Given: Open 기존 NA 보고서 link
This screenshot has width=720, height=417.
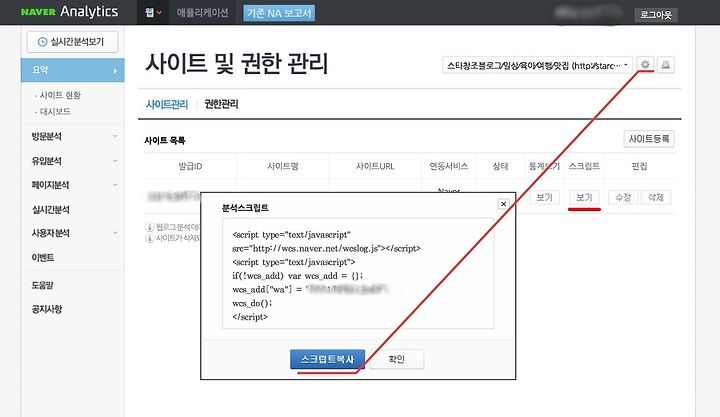Looking at the screenshot, I should click(x=279, y=13).
